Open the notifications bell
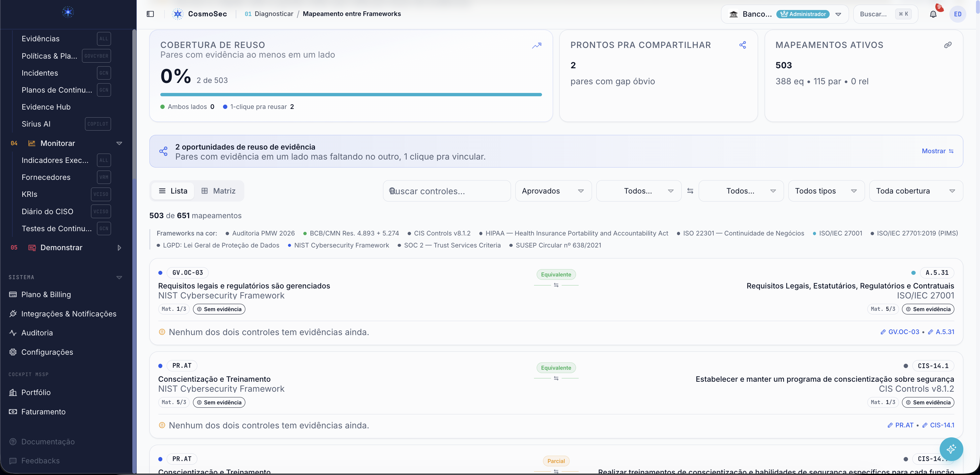The height and width of the screenshot is (475, 980). (x=933, y=14)
